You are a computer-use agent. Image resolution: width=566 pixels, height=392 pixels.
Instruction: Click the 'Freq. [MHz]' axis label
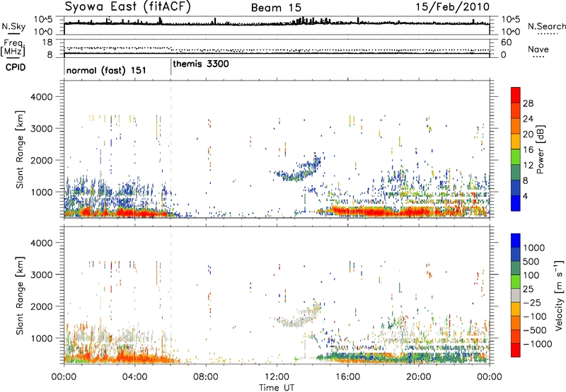click(14, 47)
